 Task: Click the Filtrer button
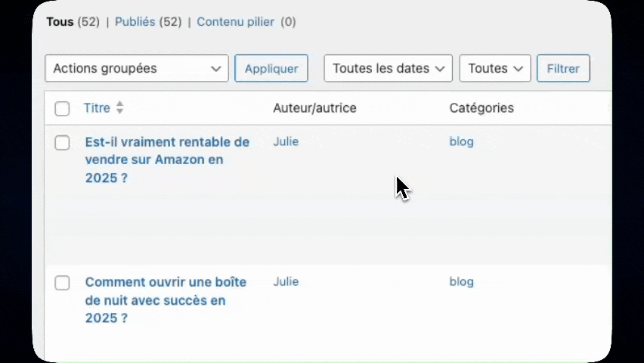pos(563,68)
